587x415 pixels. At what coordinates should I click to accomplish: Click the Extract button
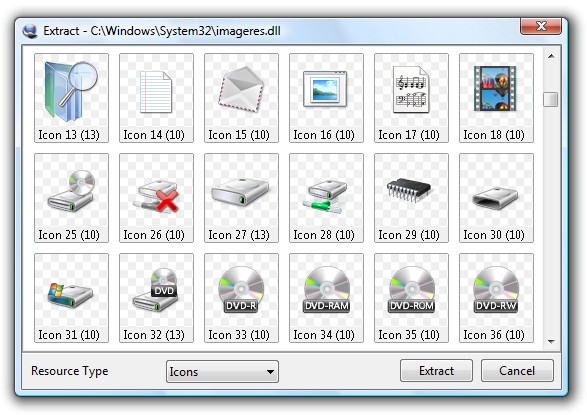436,371
